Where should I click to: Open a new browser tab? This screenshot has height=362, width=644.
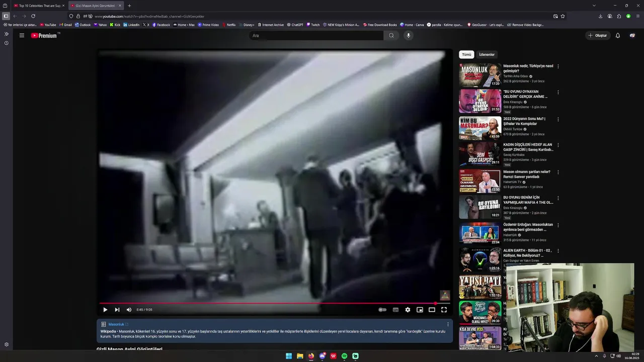(129, 6)
